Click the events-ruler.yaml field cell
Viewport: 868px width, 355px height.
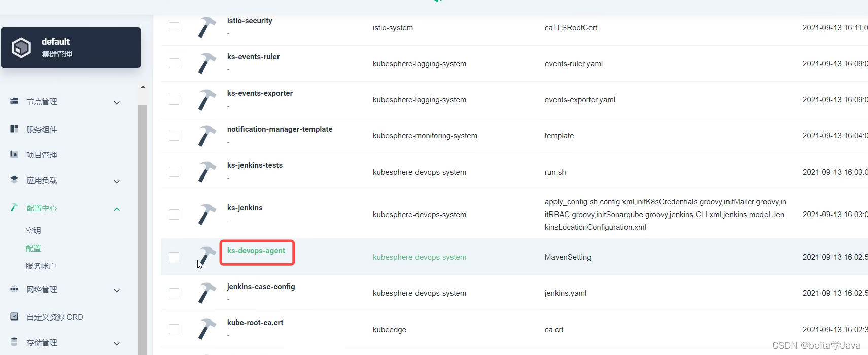click(573, 64)
